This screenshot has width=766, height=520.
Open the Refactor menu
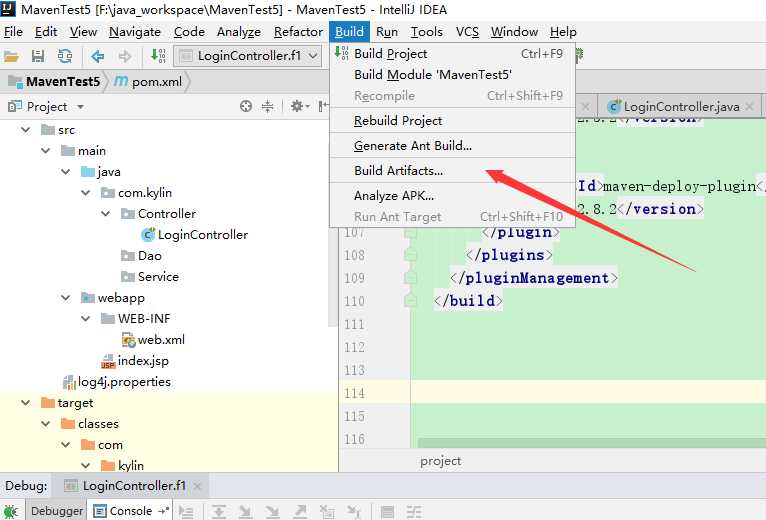pyautogui.click(x=298, y=32)
